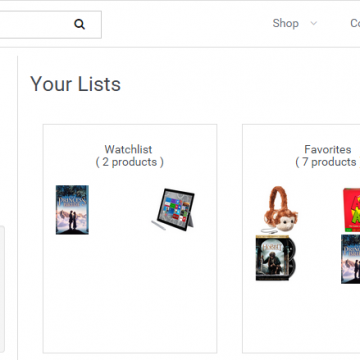The height and width of the screenshot is (360, 360).
Task: Open the Shop menu
Action: (285, 23)
